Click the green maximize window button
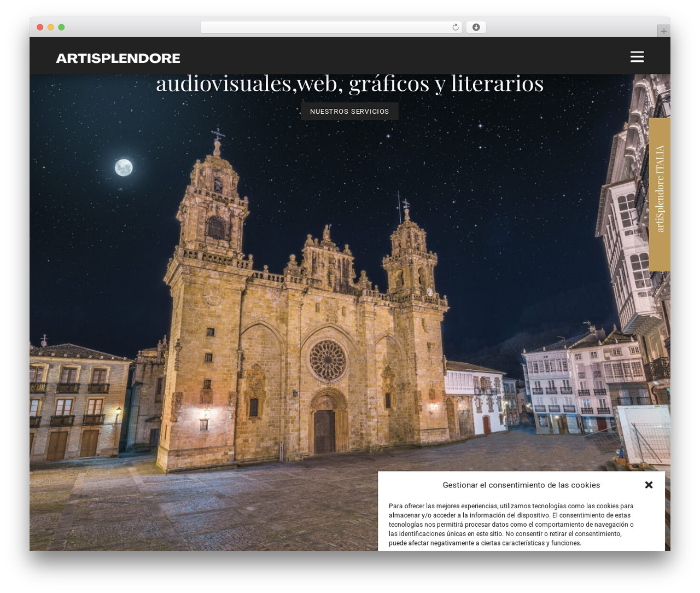The width and height of the screenshot is (700, 593). tap(61, 27)
